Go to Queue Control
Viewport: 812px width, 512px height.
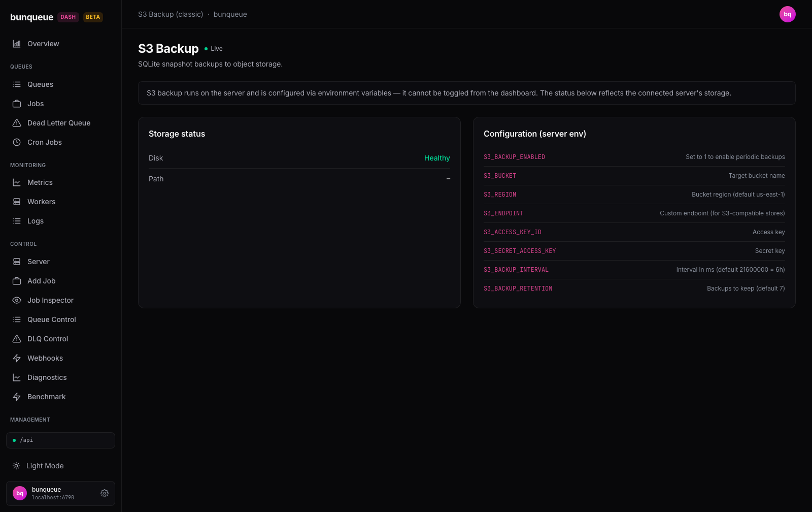click(60, 319)
